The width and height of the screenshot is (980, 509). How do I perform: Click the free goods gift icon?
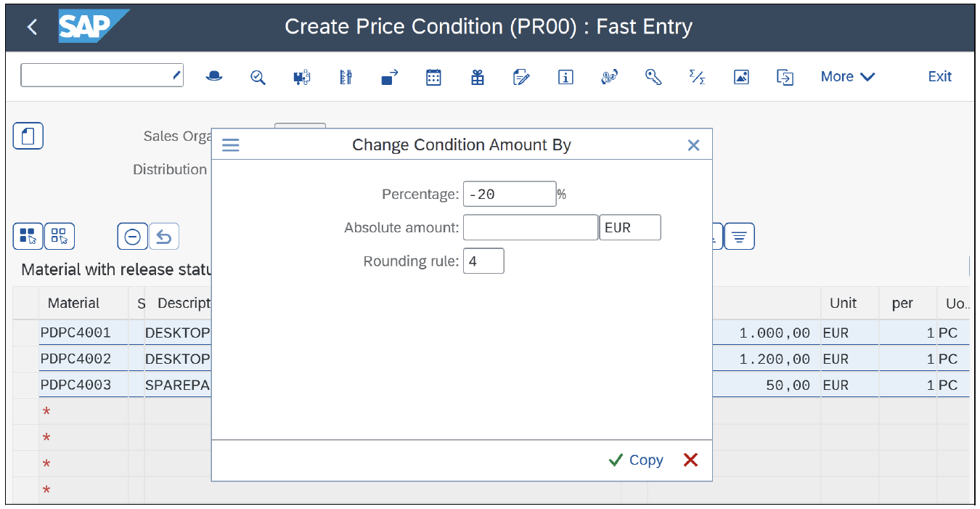coord(477,76)
